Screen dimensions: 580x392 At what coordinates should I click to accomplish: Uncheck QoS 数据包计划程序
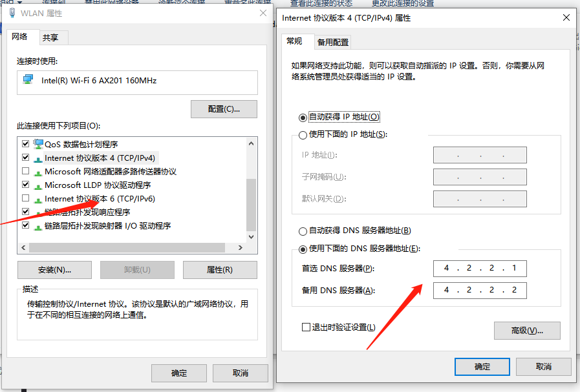(25, 143)
